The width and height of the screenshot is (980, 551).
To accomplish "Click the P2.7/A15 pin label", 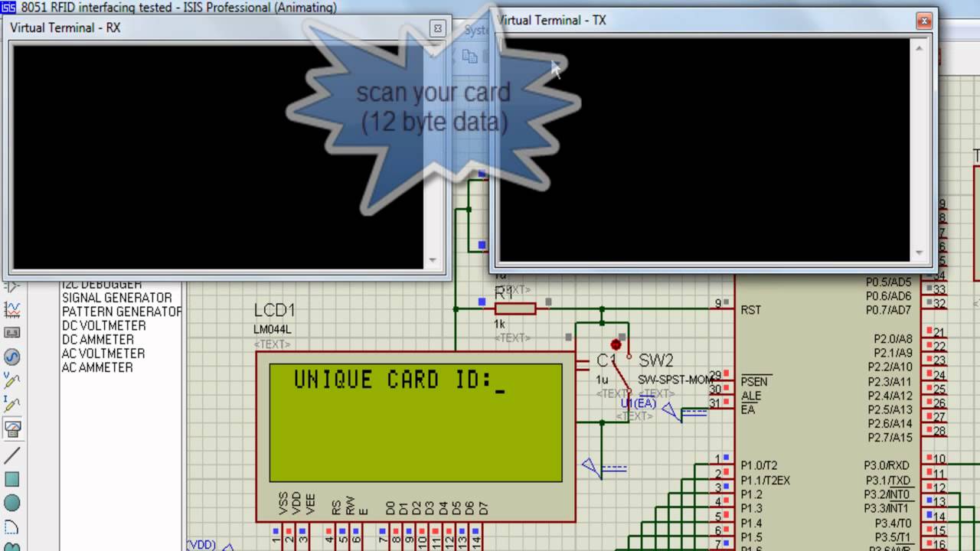I will (x=890, y=438).
